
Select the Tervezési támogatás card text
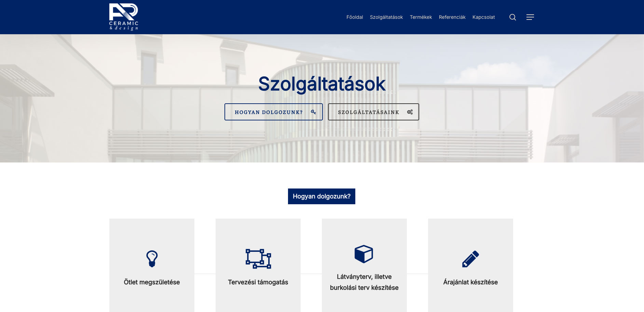coord(258,282)
